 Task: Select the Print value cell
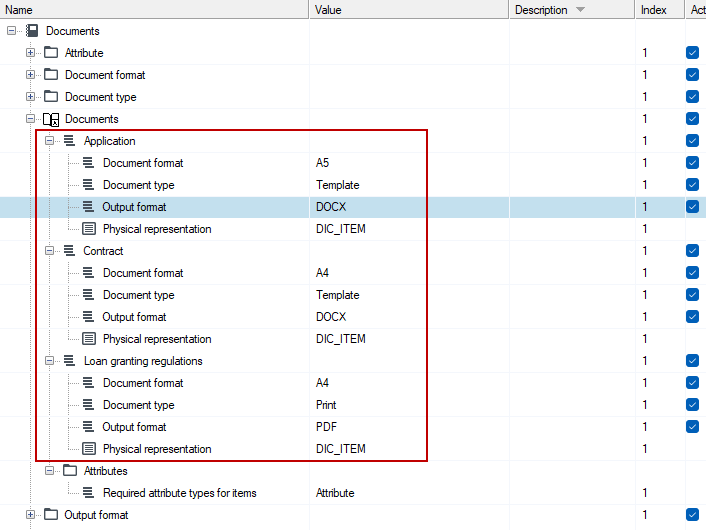326,404
